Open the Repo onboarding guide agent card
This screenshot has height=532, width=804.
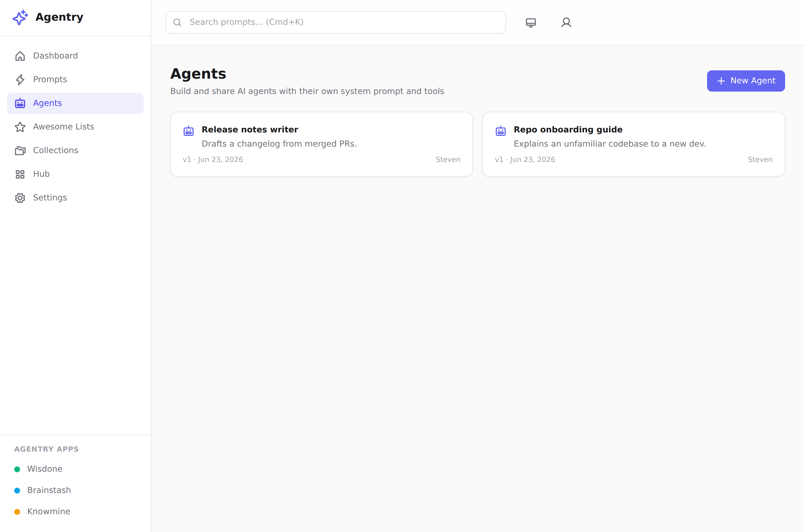click(x=634, y=144)
